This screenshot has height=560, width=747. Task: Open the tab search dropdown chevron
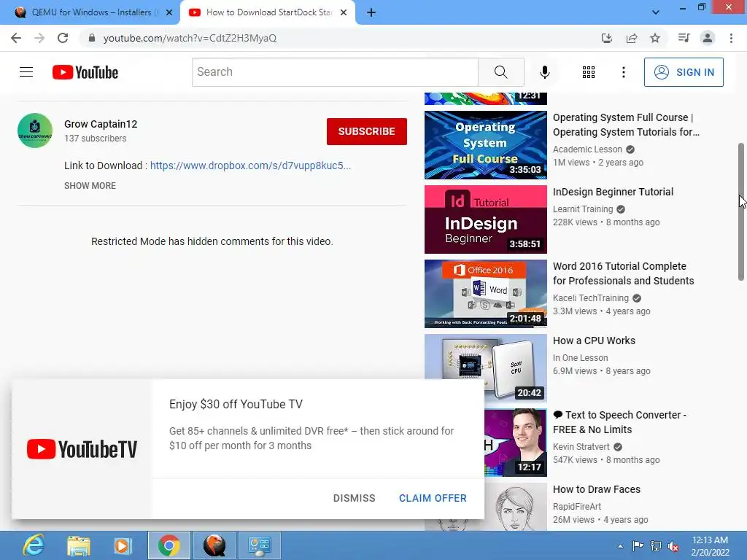pos(656,12)
